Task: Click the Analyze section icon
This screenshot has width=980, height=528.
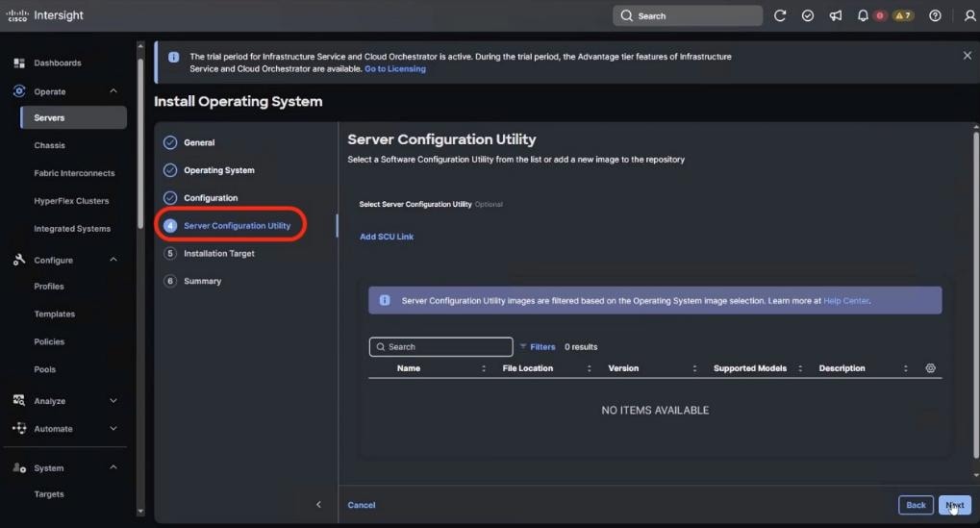Action: pos(19,400)
